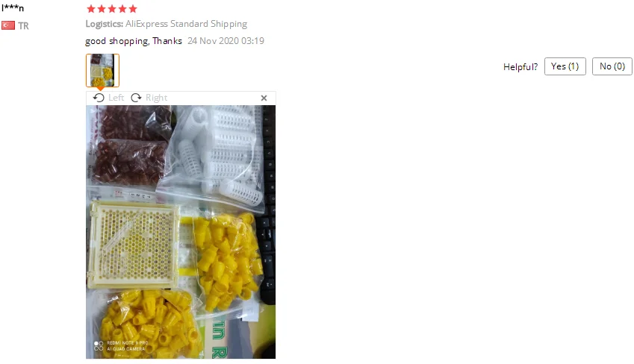634x364 pixels.
Task: Click the first red rating star
Action: click(x=91, y=8)
